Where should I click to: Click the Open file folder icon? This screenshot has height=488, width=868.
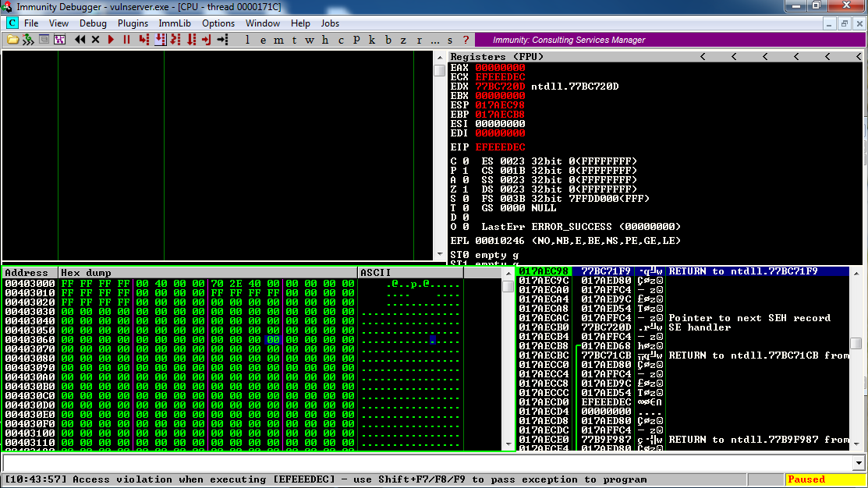[x=13, y=40]
